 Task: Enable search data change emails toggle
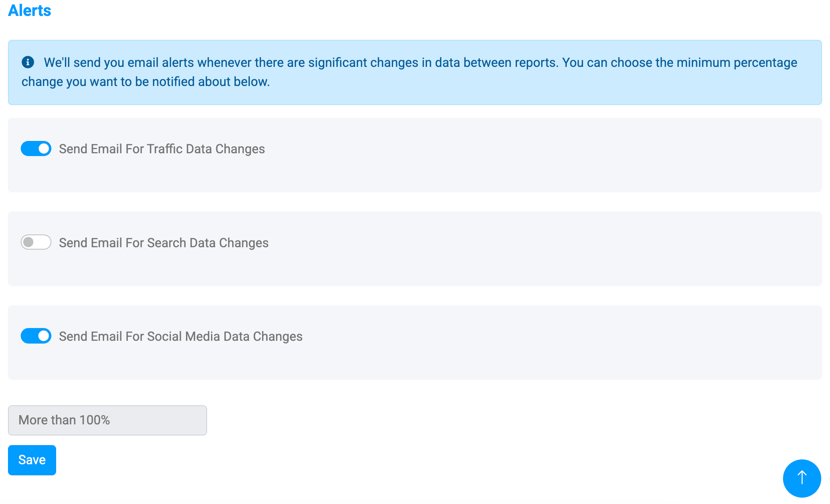pos(36,242)
